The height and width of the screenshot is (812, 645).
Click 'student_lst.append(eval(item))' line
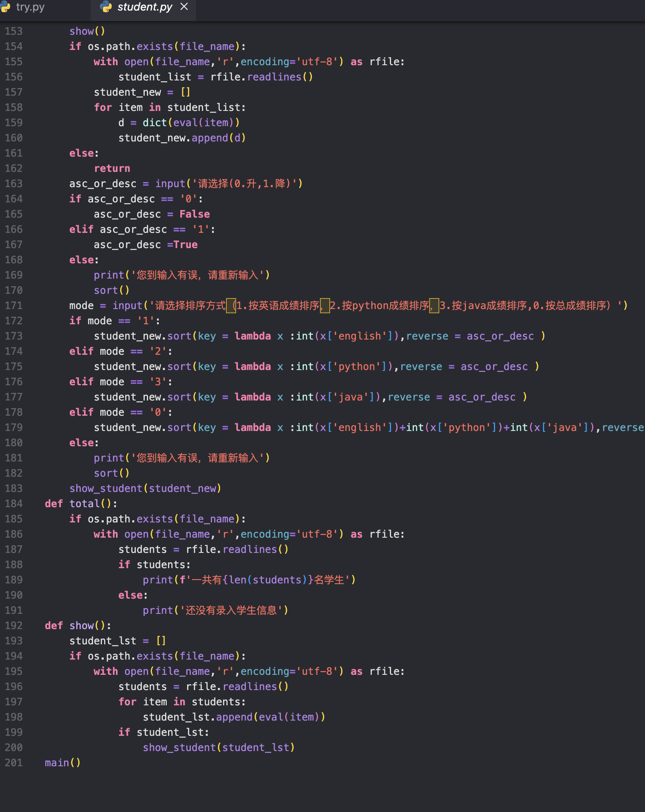234,717
